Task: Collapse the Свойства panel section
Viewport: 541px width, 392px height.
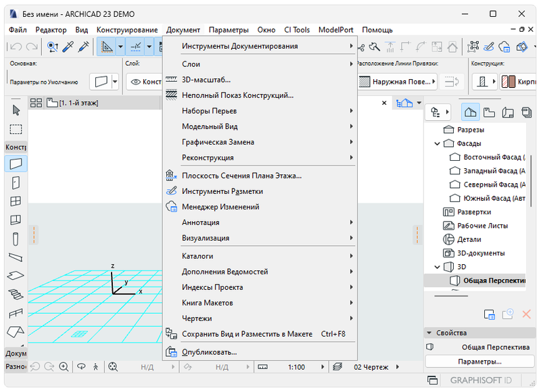Action: (x=429, y=333)
